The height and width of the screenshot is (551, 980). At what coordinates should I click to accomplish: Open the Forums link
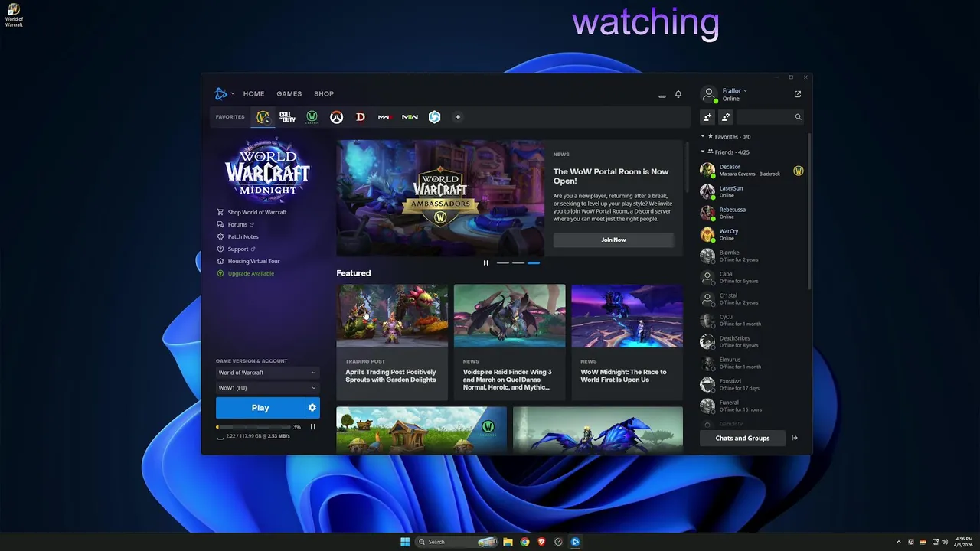[x=236, y=224]
